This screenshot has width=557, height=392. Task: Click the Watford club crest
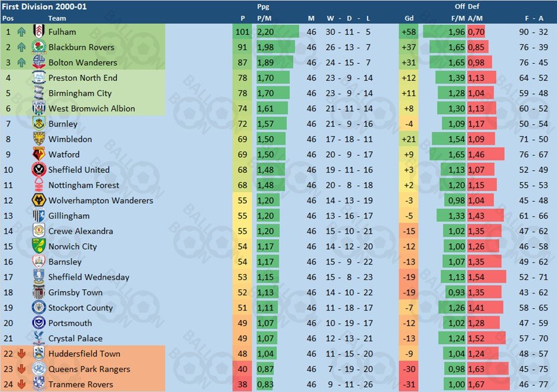coord(39,154)
